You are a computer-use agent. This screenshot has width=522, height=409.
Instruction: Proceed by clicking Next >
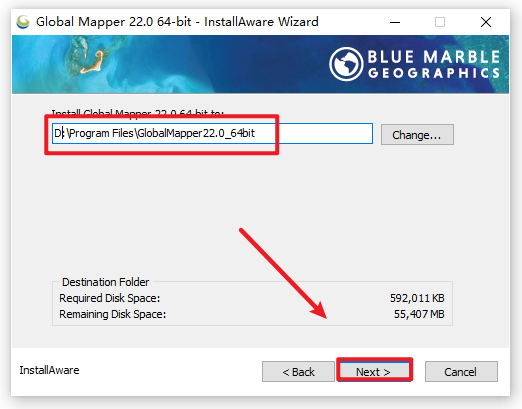coord(373,371)
